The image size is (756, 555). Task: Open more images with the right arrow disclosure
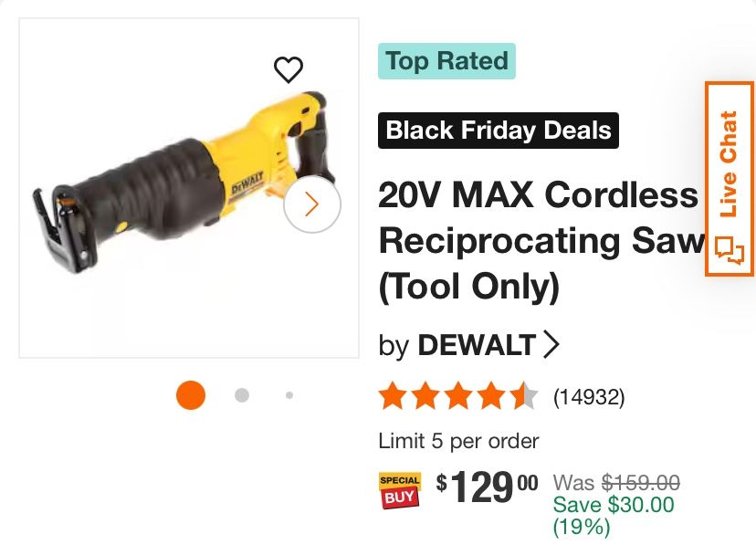tap(313, 206)
